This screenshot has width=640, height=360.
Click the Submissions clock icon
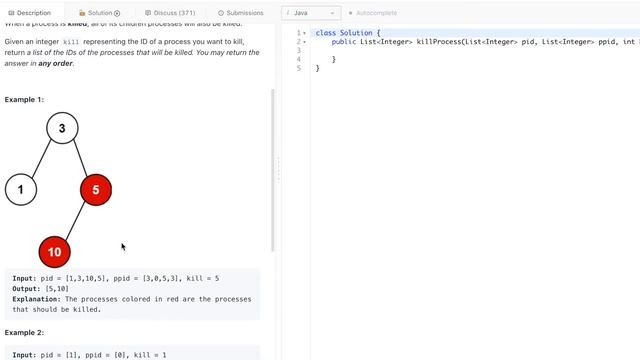pos(221,13)
